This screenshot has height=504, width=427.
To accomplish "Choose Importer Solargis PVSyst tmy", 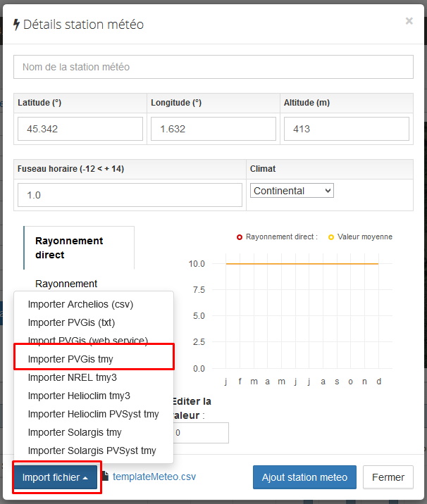I will click(x=94, y=451).
